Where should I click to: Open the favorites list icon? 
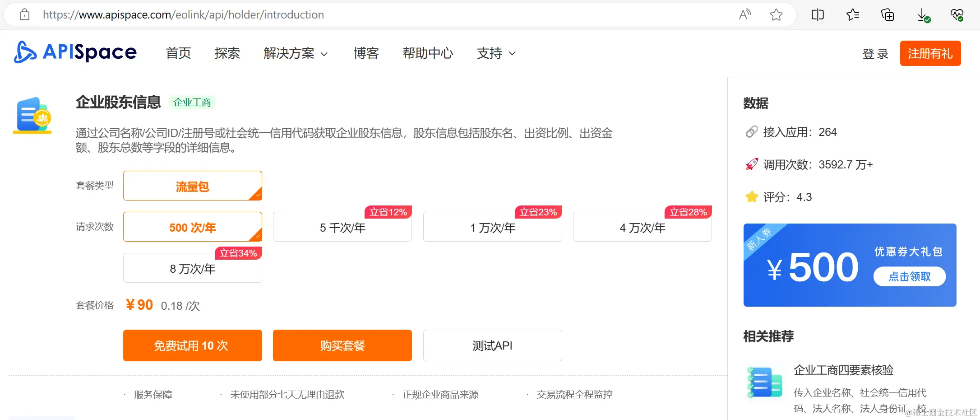click(852, 15)
